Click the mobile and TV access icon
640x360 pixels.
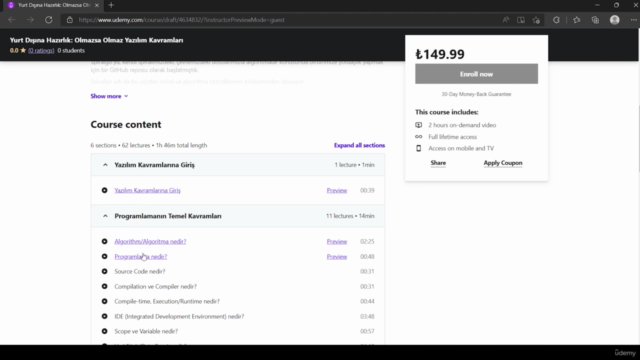(x=418, y=148)
